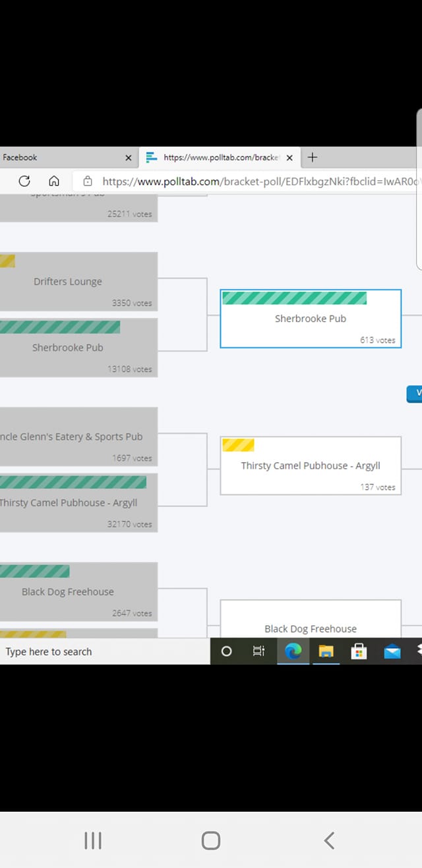Click the browser home icon

pyautogui.click(x=55, y=181)
